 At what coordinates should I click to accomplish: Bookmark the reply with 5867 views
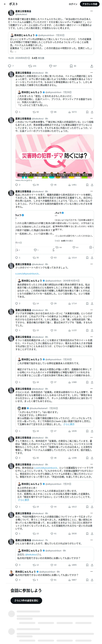coord(87,580)
